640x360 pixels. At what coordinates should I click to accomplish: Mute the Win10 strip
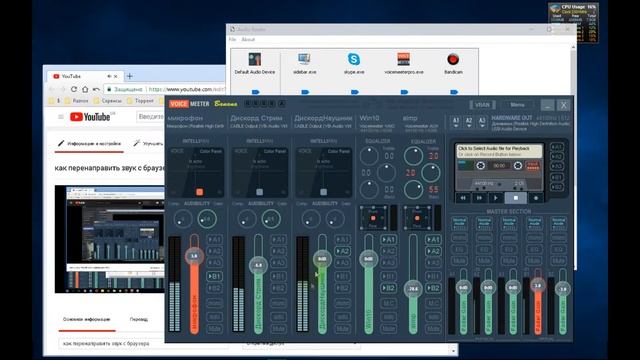(x=388, y=329)
